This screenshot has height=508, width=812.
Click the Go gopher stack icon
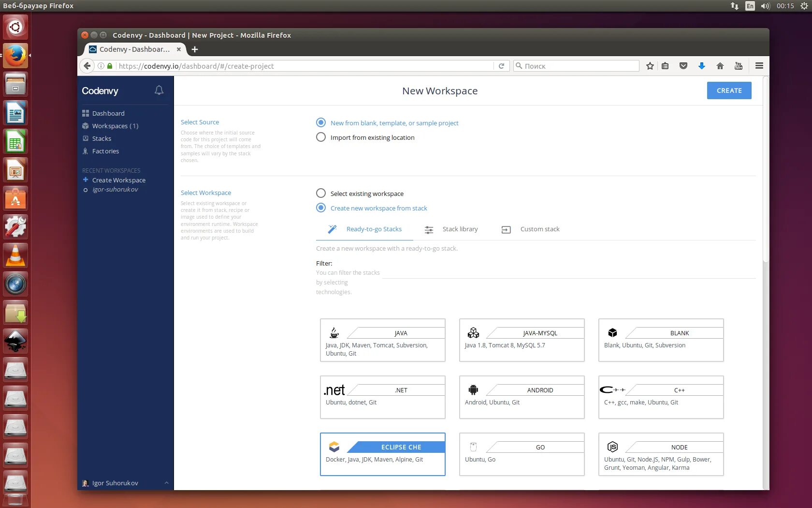tap(473, 447)
